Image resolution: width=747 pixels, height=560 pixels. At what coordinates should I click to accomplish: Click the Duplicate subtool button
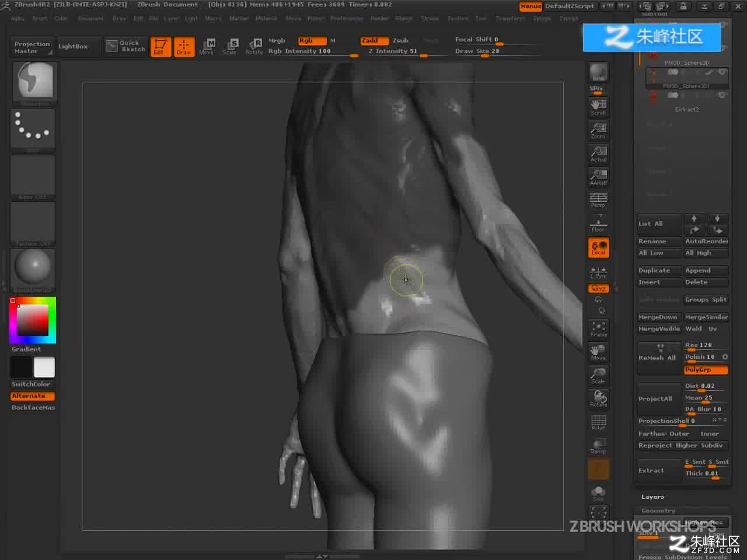click(x=659, y=271)
